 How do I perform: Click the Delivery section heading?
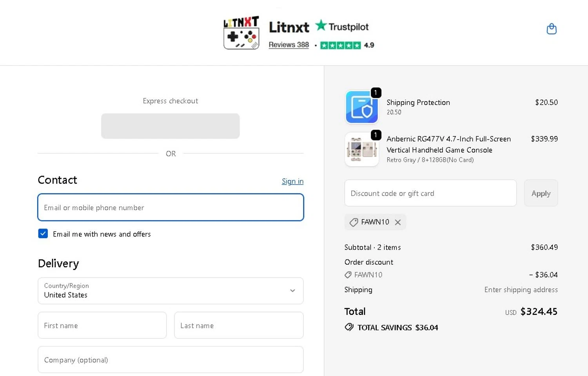[x=58, y=263]
